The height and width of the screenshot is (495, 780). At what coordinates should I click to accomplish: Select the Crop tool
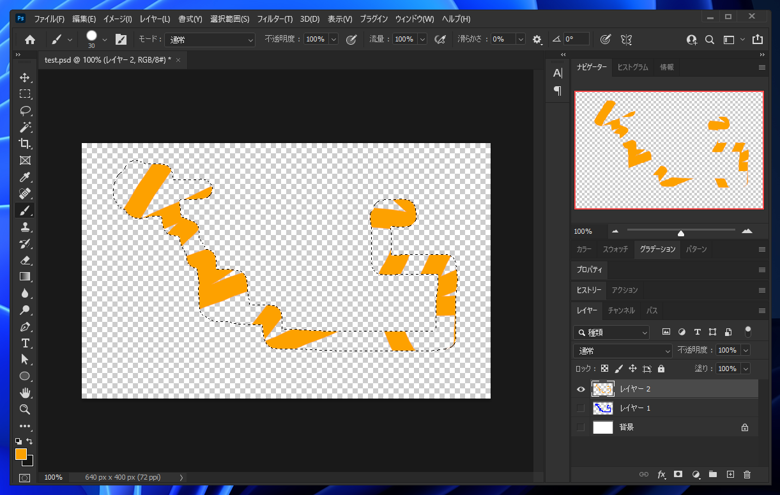click(x=25, y=144)
